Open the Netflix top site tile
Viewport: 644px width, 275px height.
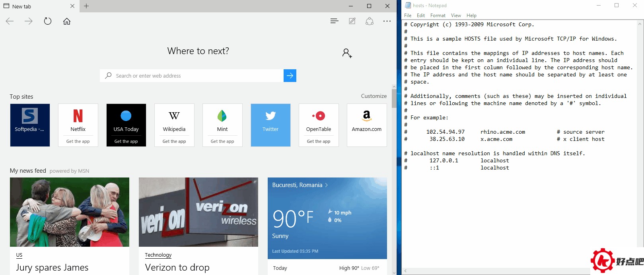[78, 120]
